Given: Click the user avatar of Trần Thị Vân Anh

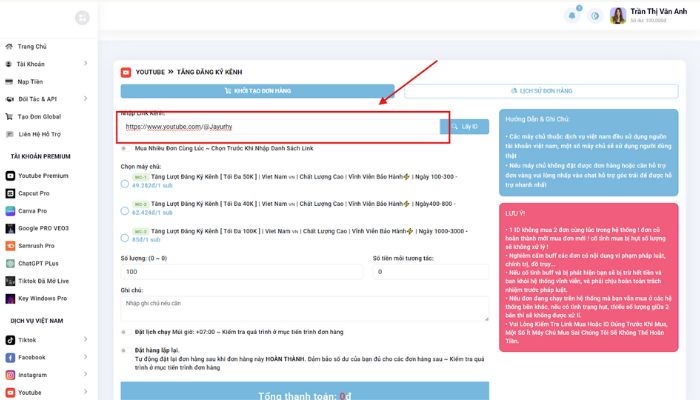Looking at the screenshot, I should click(x=618, y=16).
